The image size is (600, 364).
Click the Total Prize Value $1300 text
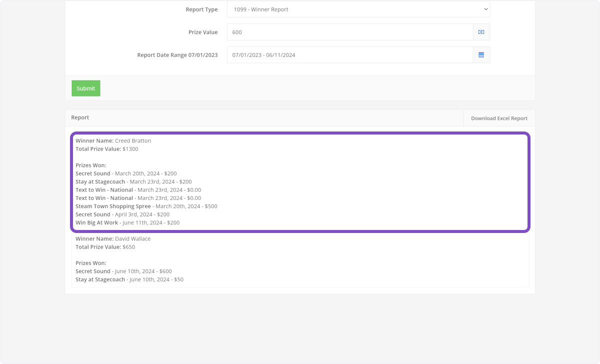tap(106, 149)
